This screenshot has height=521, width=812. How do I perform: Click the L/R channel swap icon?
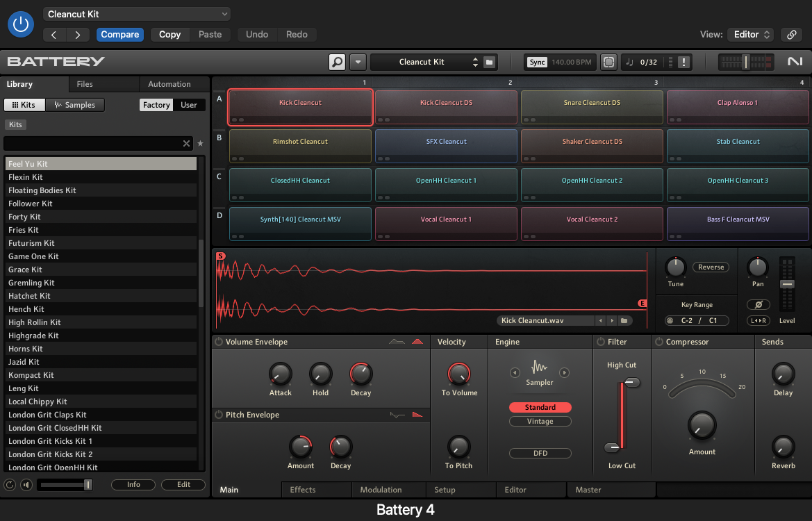point(758,321)
